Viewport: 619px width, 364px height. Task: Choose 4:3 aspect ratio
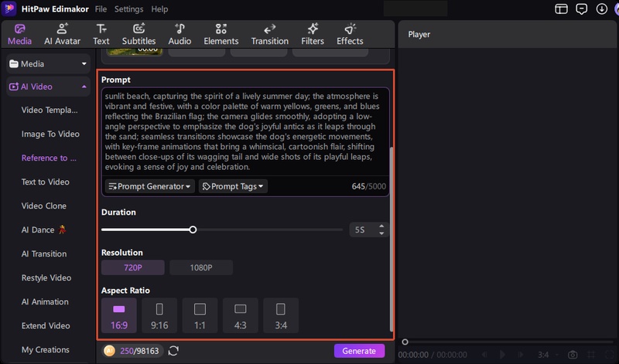coord(241,315)
